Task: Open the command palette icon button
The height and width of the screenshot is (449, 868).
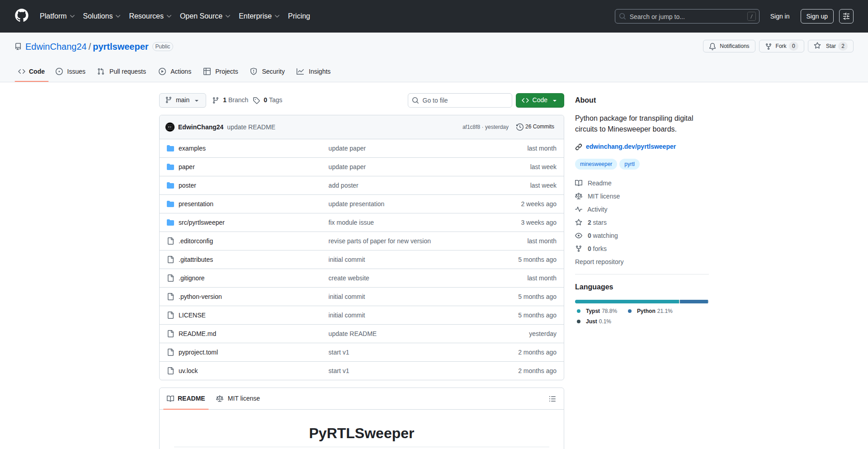Action: [x=846, y=16]
